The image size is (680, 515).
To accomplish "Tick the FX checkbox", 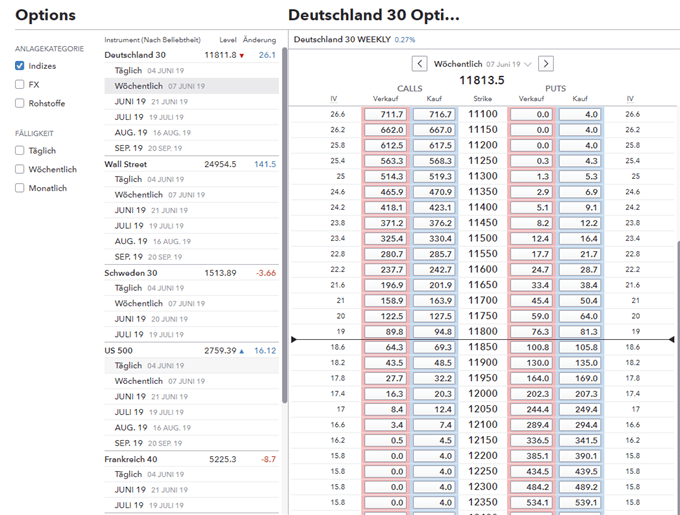I will tap(20, 85).
